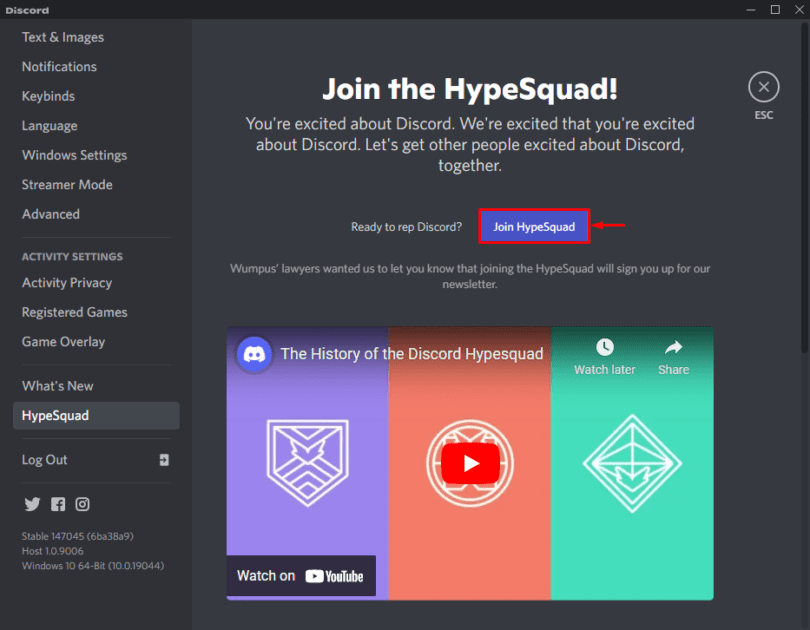
Task: Open the Keybinds settings page
Action: (x=47, y=96)
